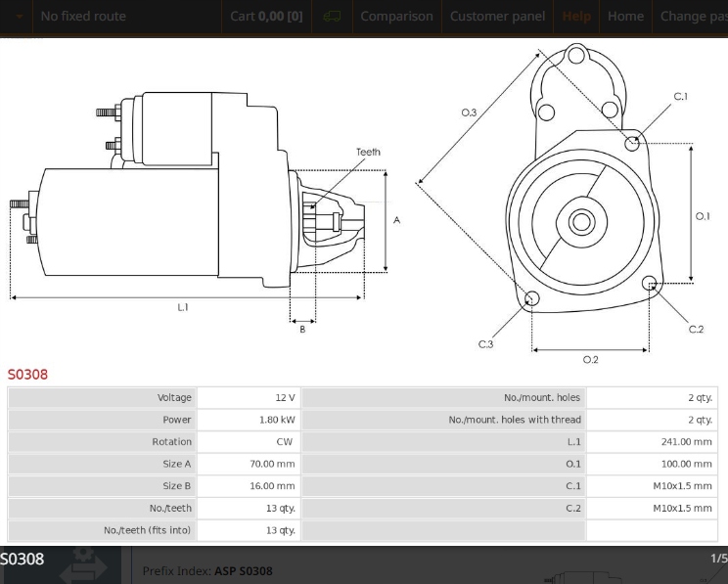Viewport: 728px width, 584px height.
Task: Expand the dropdown arrow before No fixed route
Action: pos(19,17)
